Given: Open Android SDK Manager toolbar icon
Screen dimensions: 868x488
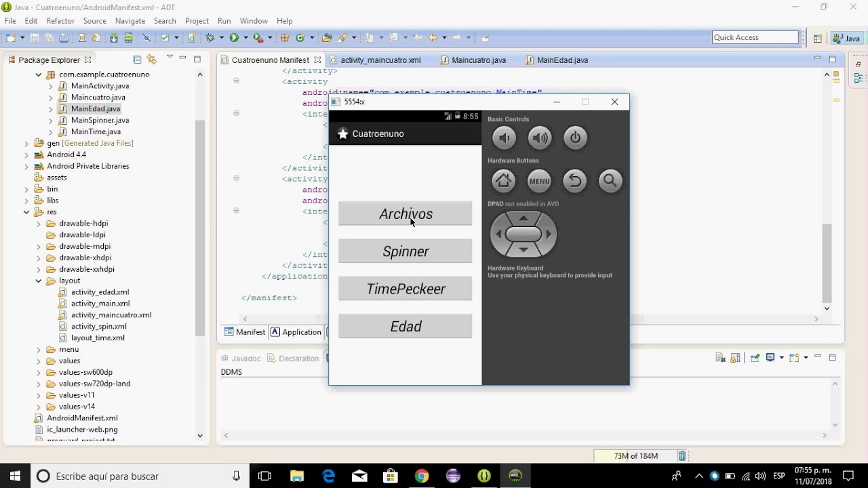Looking at the screenshot, I should point(114,38).
